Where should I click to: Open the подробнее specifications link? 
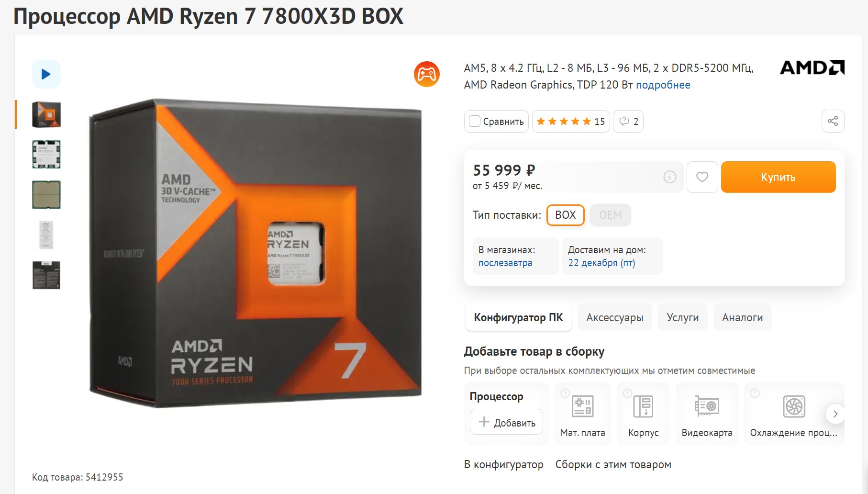pyautogui.click(x=663, y=85)
